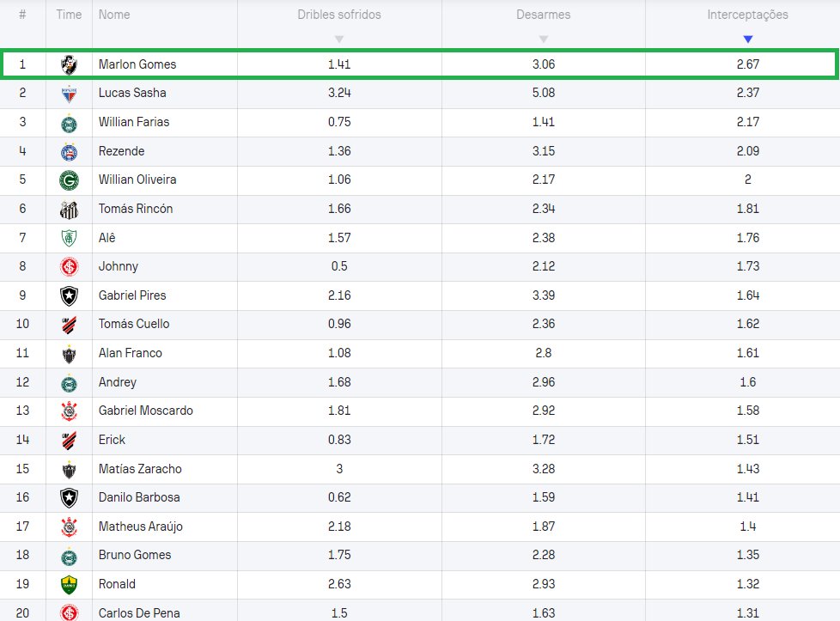Click the # ranking column header
The height and width of the screenshot is (621, 840).
(x=22, y=15)
